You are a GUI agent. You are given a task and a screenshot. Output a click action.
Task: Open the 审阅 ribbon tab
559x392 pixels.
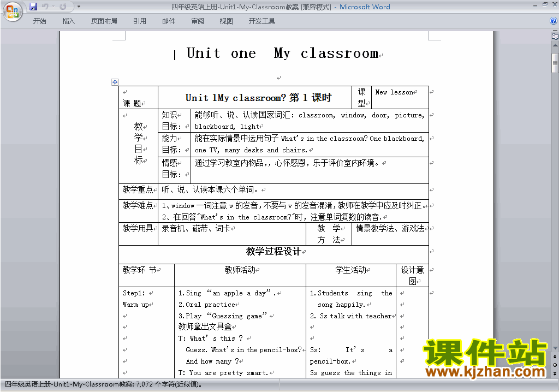pos(198,21)
